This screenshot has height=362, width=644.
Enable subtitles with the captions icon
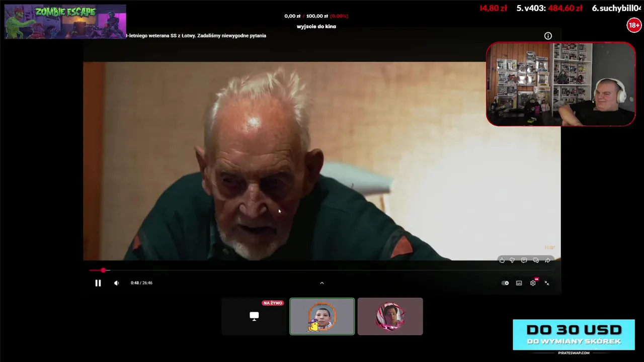click(519, 283)
